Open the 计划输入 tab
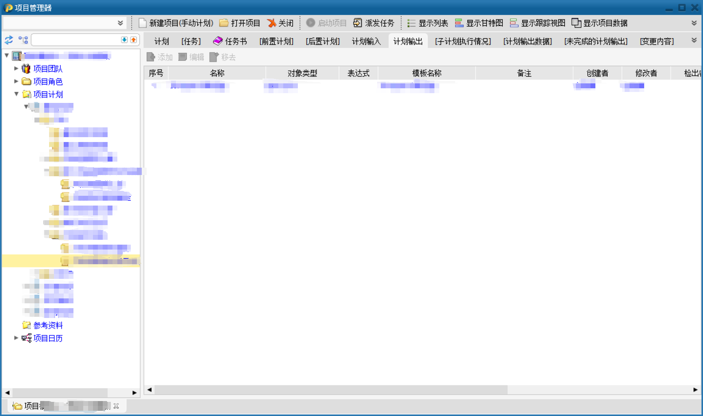703x416 pixels. point(366,41)
